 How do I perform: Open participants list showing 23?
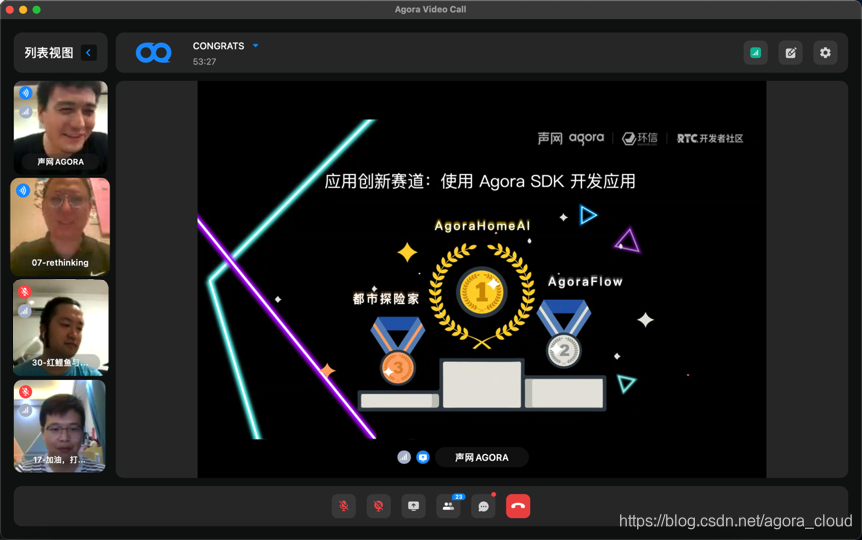(x=449, y=506)
